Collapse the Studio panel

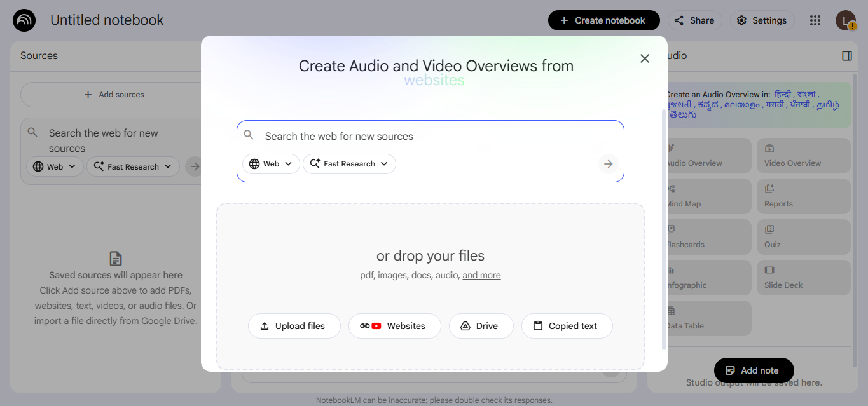tap(846, 55)
